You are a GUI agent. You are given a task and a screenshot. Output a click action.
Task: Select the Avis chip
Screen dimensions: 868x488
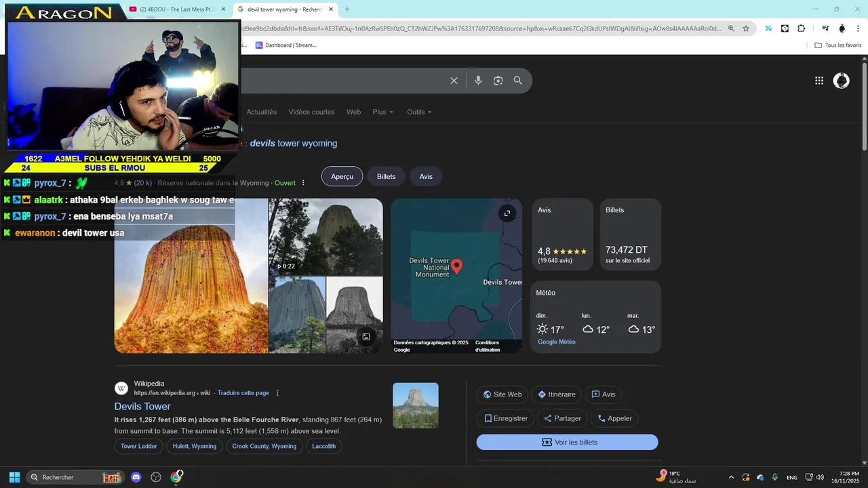pos(426,177)
